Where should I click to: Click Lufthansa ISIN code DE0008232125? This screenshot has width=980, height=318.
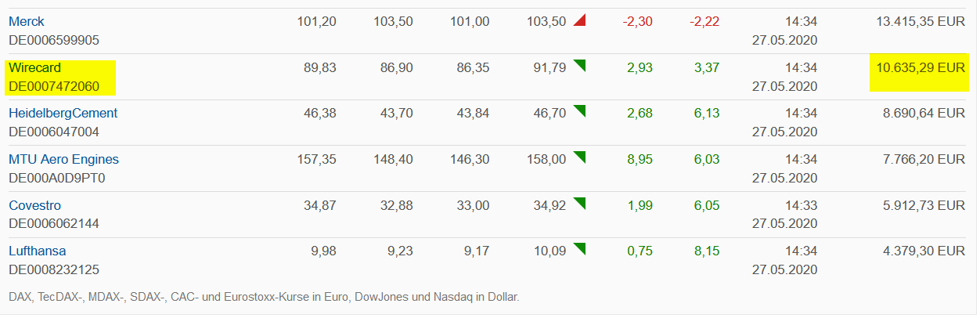[x=54, y=269]
